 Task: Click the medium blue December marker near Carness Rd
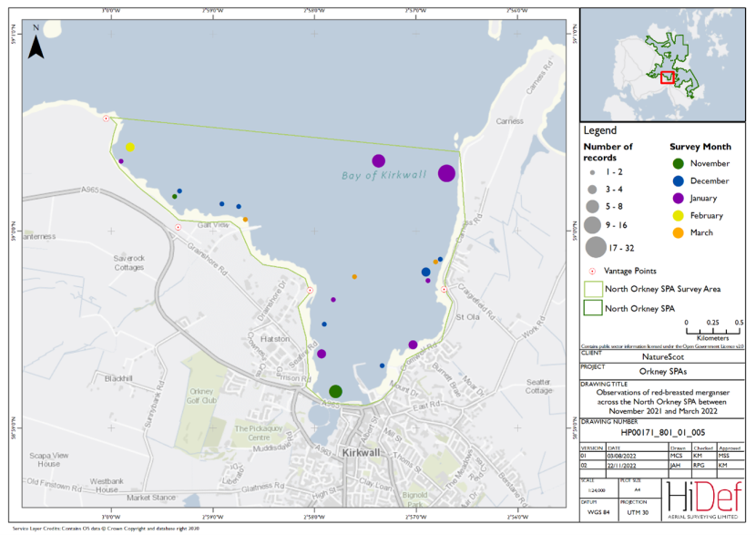point(425,273)
